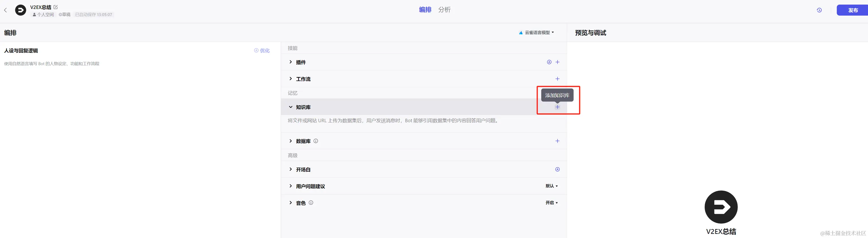
Task: Click the 发布 publish button
Action: (x=853, y=10)
